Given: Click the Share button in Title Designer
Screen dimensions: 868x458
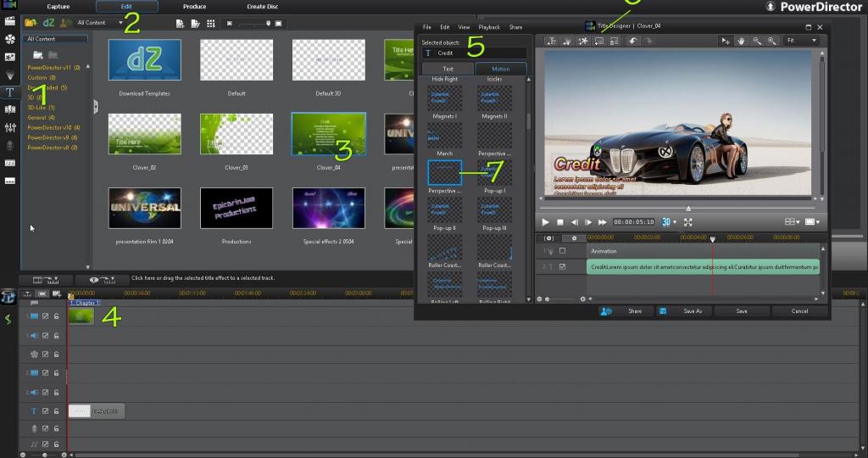Looking at the screenshot, I should click(x=634, y=311).
